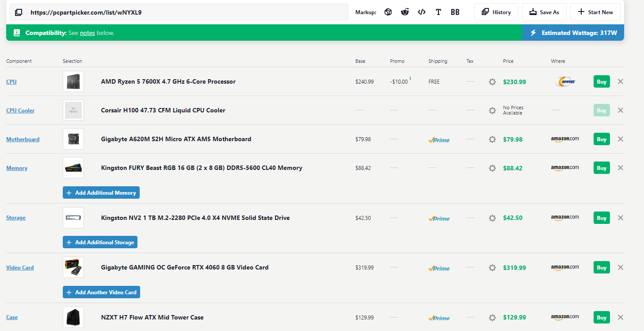Select the PCPartPicker markup cube icon

388,12
